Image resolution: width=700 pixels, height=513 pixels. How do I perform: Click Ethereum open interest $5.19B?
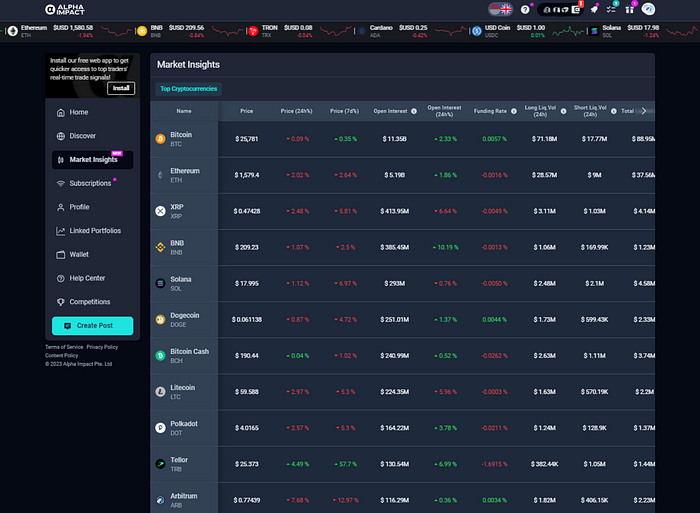pyautogui.click(x=395, y=175)
